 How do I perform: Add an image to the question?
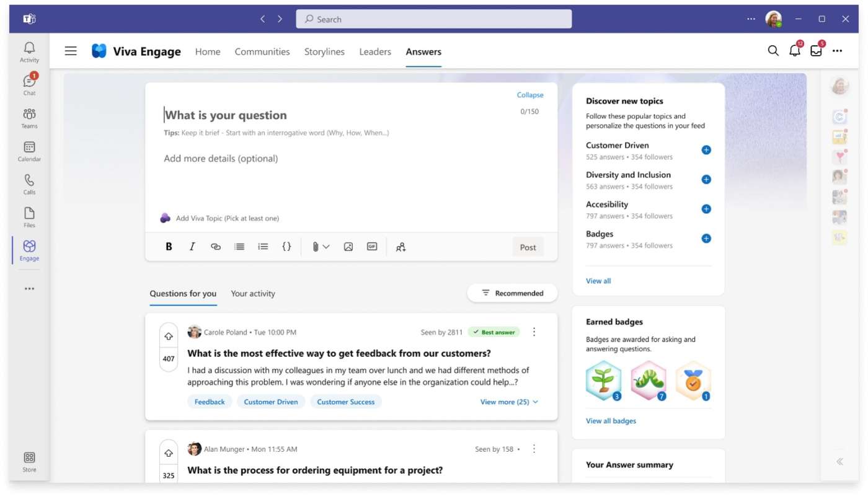(348, 246)
